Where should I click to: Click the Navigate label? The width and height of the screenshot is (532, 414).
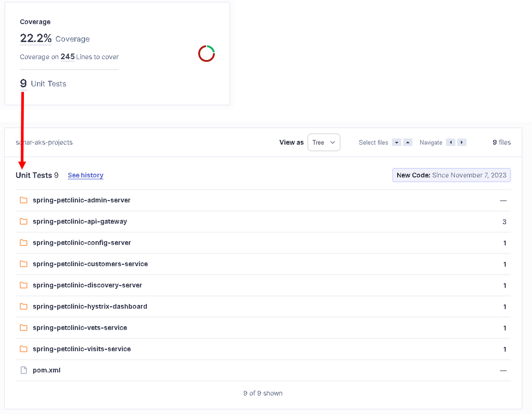point(431,143)
